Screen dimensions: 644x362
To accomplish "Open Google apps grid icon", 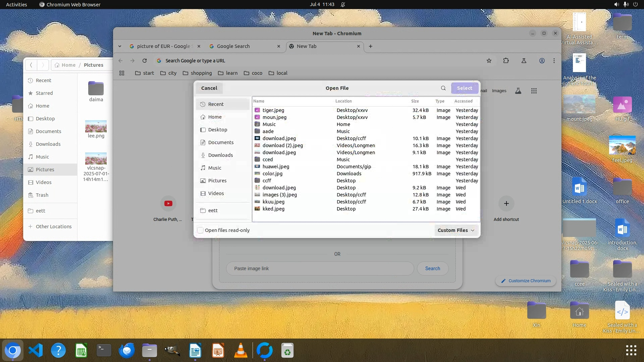I will click(x=534, y=91).
